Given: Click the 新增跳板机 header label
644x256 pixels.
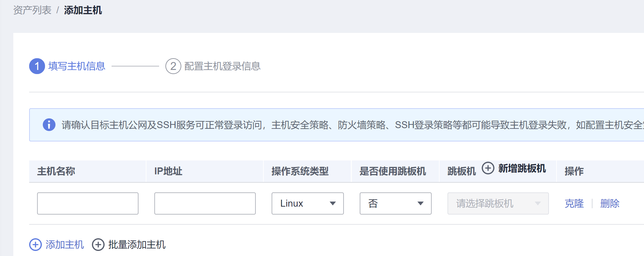Looking at the screenshot, I should click(x=522, y=168).
